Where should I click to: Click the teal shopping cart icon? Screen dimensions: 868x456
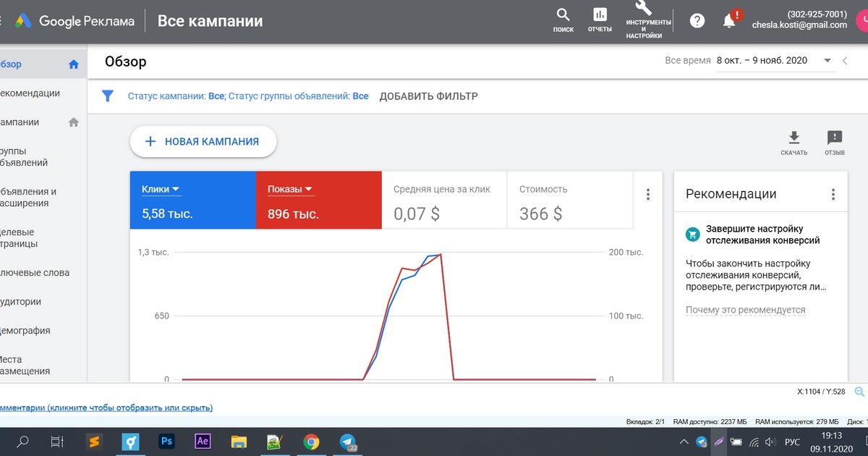click(x=692, y=235)
